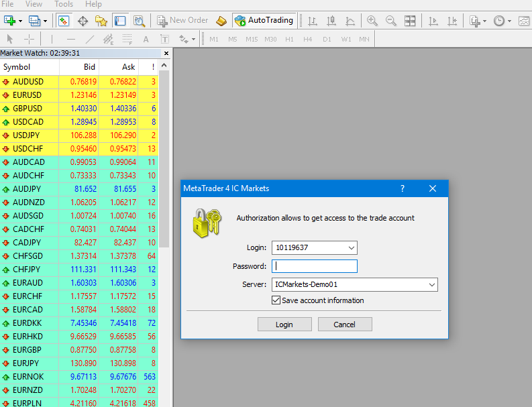Toggle the Terminal window icon
The width and height of the screenshot is (532, 407).
click(120, 21)
